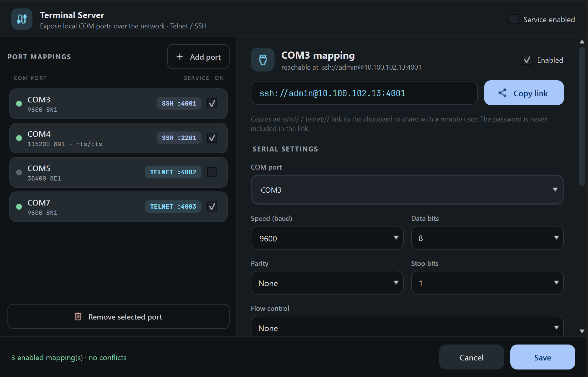Click Remove selected port button
The height and width of the screenshot is (377, 588).
point(119,316)
